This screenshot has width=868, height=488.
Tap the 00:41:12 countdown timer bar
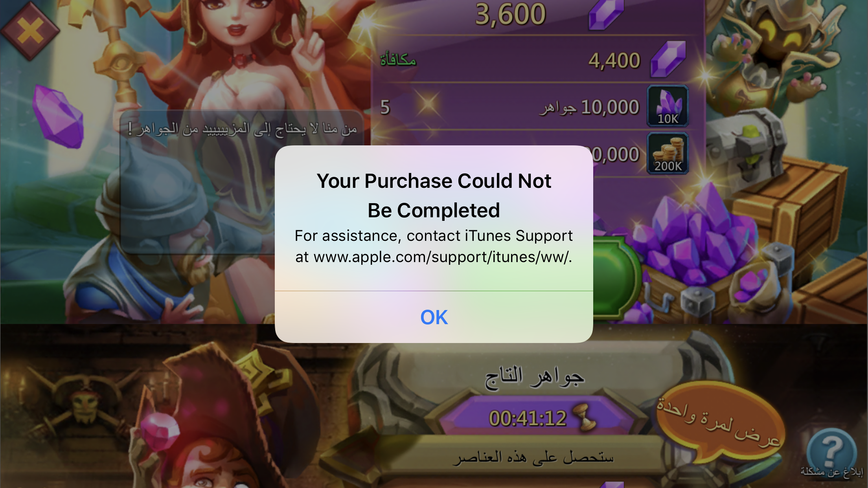point(537,418)
